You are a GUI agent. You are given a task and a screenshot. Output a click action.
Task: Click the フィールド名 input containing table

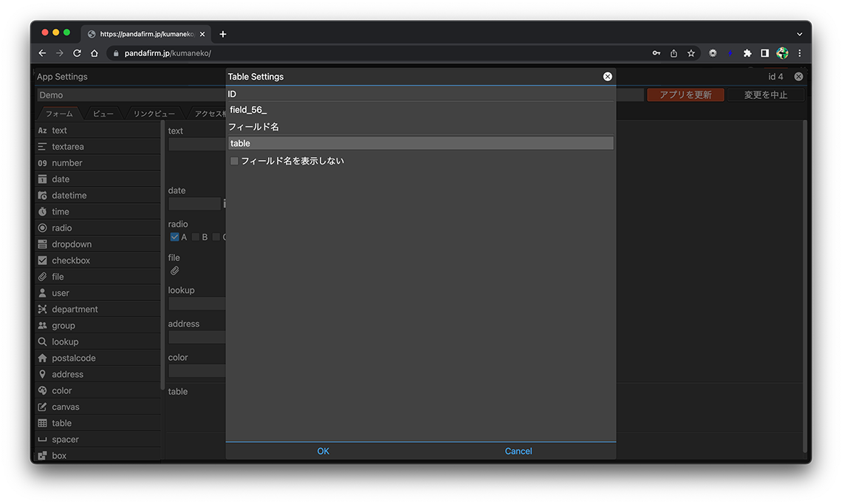point(420,143)
